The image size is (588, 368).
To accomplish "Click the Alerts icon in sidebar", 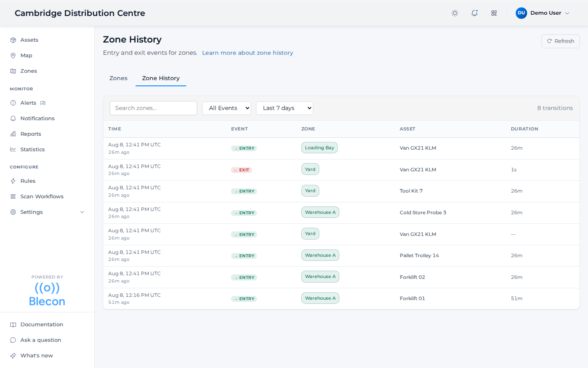I will pos(13,103).
